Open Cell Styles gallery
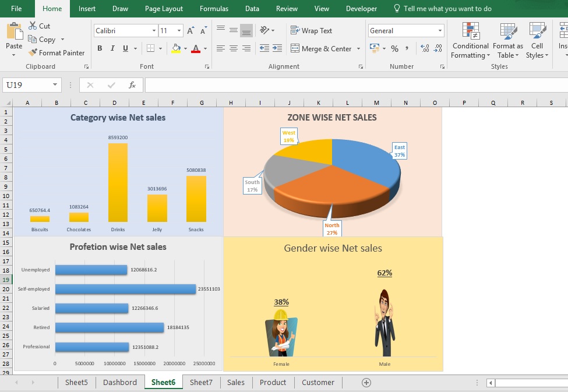The image size is (568, 392). point(537,40)
